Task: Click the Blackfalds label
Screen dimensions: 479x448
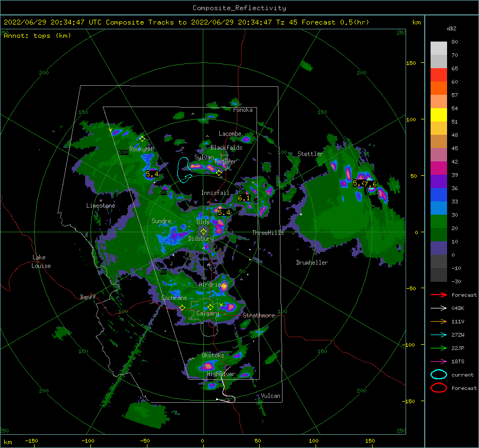Action: point(226,148)
